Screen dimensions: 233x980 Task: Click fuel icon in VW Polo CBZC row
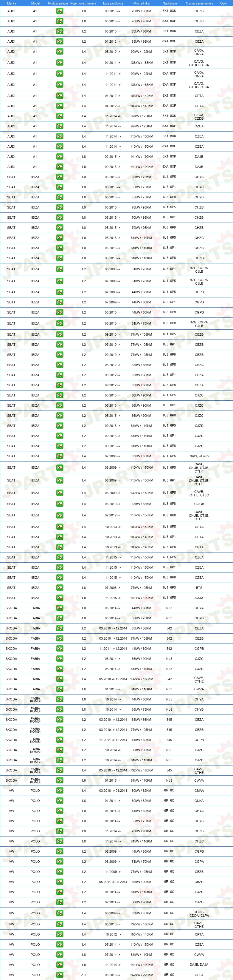coord(60,882)
